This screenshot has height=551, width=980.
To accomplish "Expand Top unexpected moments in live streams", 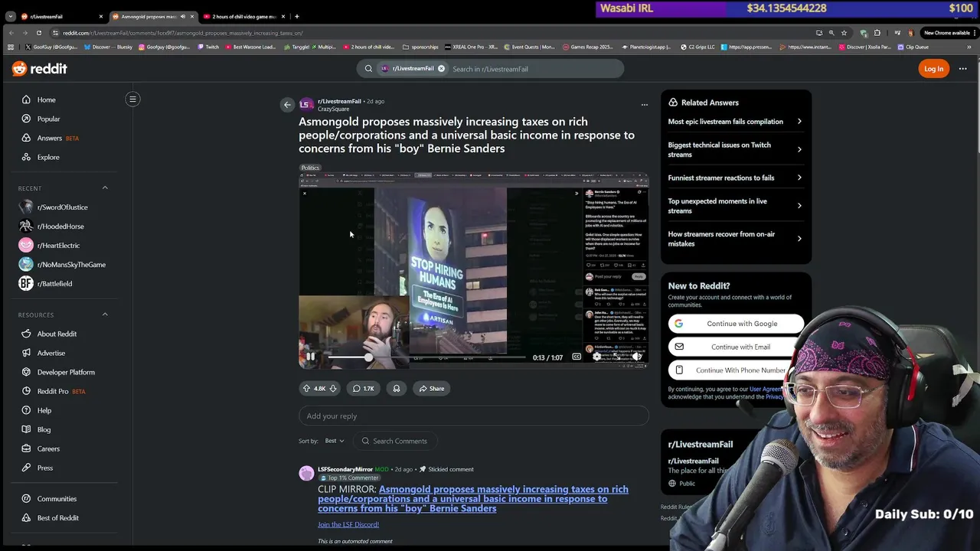I will [x=735, y=206].
